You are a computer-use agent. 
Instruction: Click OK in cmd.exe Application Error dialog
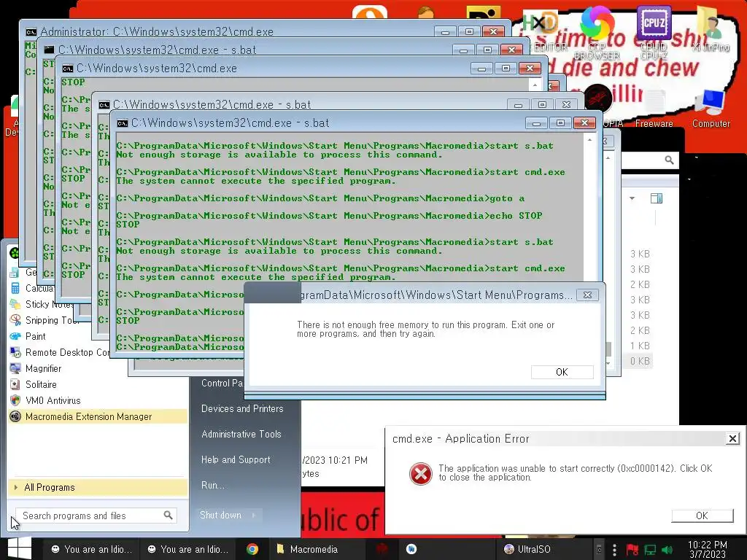(702, 516)
